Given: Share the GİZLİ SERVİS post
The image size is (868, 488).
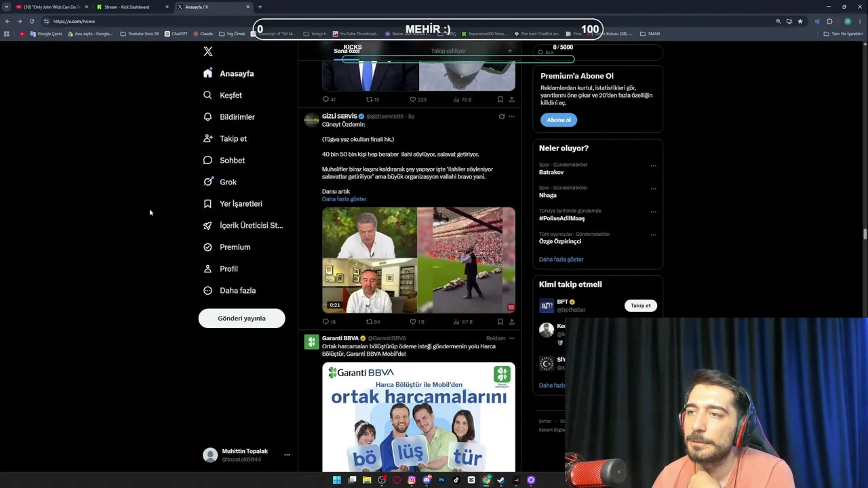Looking at the screenshot, I should point(511,322).
